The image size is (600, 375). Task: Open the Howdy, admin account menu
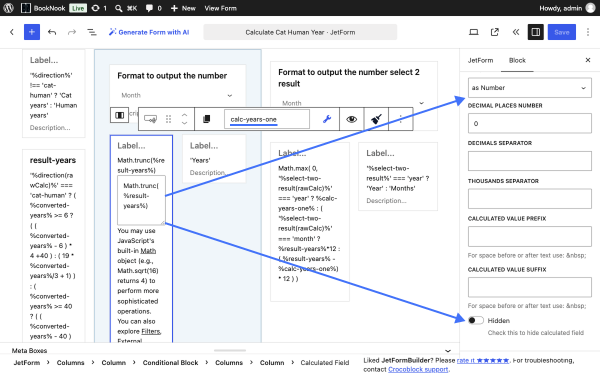pyautogui.click(x=567, y=8)
